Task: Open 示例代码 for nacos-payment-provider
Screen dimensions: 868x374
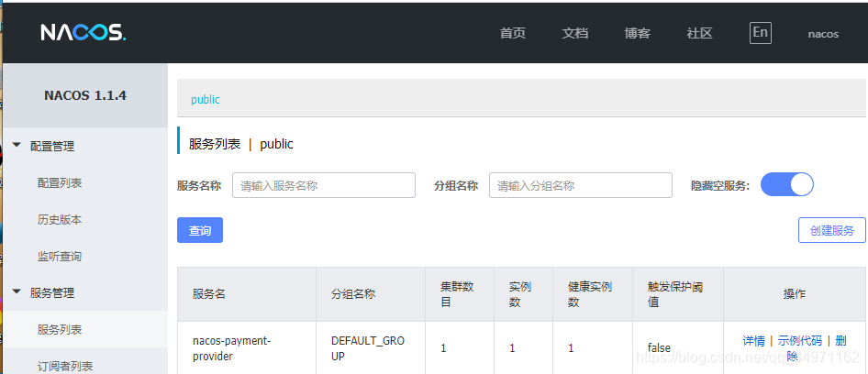Action: pyautogui.click(x=800, y=340)
